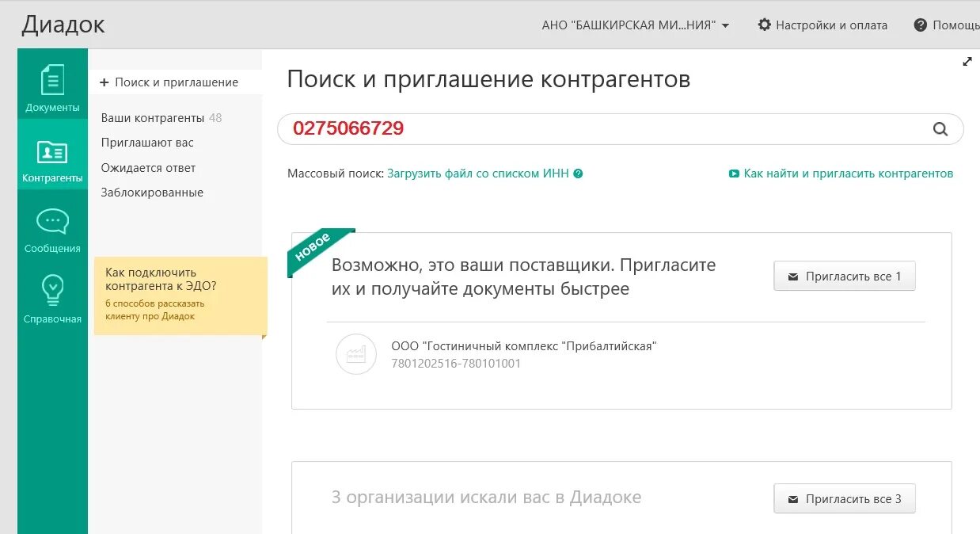Image resolution: width=980 pixels, height=534 pixels.
Task: Click the factory icon of ООО Прибалтийская
Action: (355, 354)
